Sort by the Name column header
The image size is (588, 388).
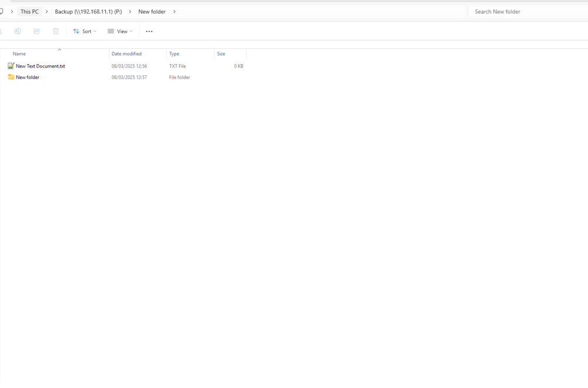click(19, 54)
